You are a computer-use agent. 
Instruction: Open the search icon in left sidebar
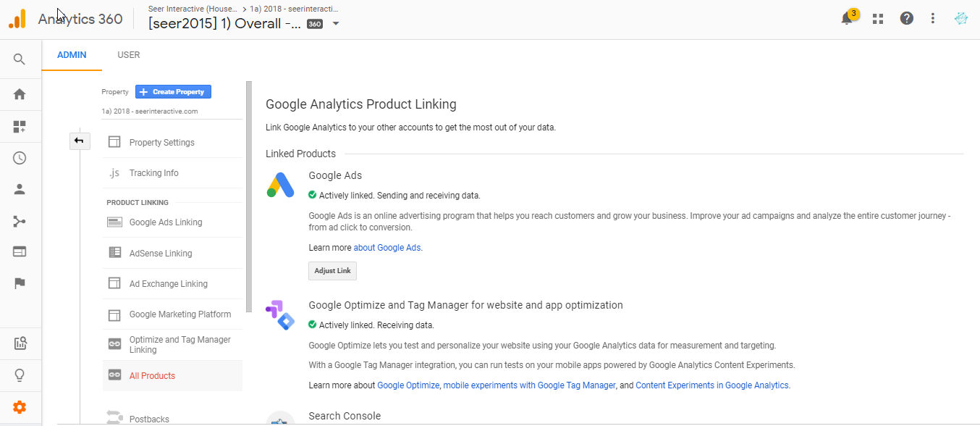click(20, 59)
